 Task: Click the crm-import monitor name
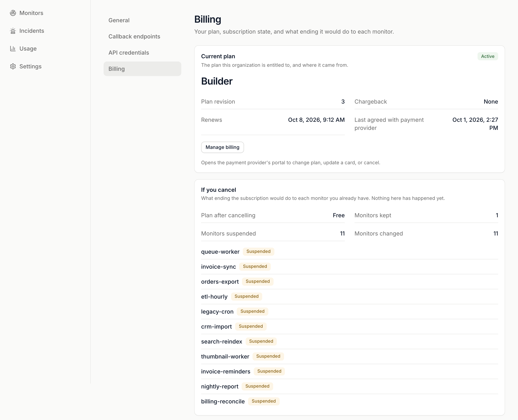point(216,327)
